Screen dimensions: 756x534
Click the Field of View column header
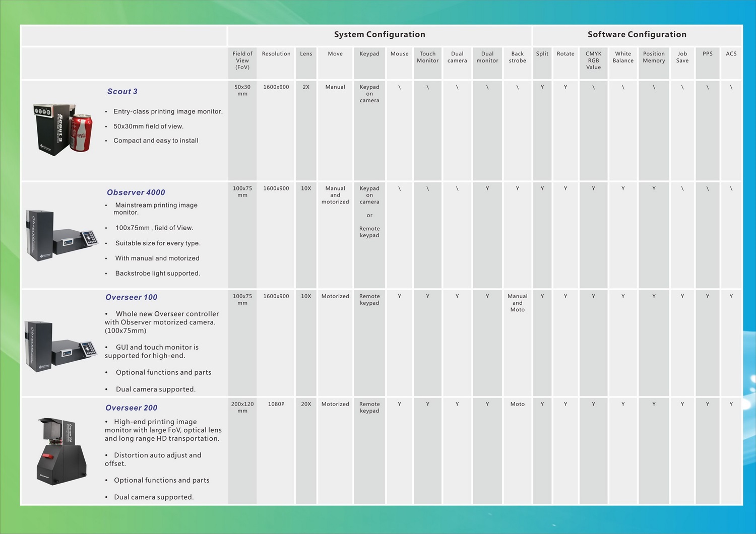coord(242,60)
